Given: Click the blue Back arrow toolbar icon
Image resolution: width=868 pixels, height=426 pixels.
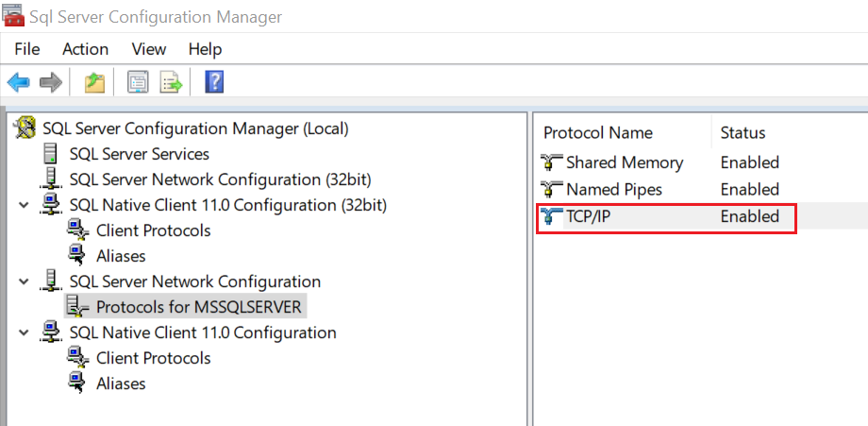Looking at the screenshot, I should coord(19,83).
